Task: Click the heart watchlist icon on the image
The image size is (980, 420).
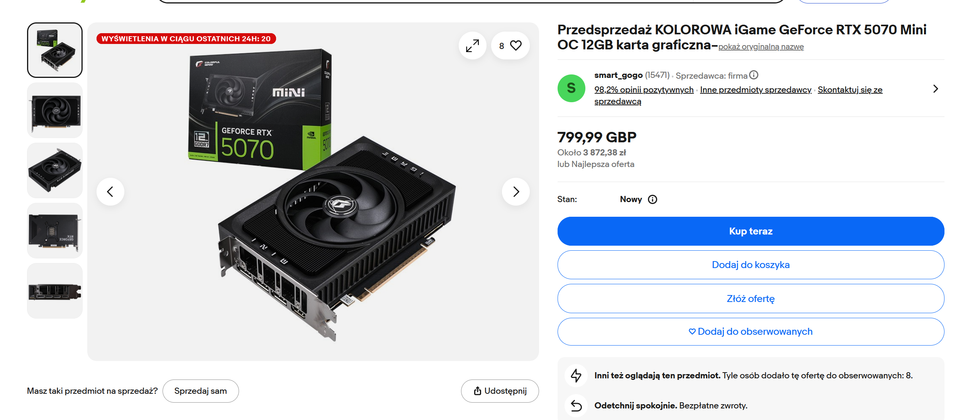Action: [515, 46]
